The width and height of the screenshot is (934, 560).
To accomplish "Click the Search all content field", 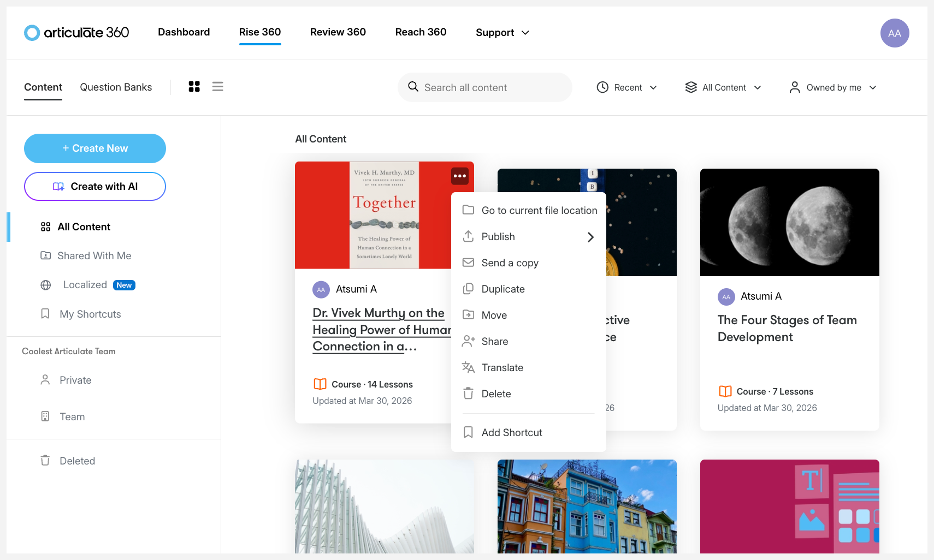I will point(485,88).
